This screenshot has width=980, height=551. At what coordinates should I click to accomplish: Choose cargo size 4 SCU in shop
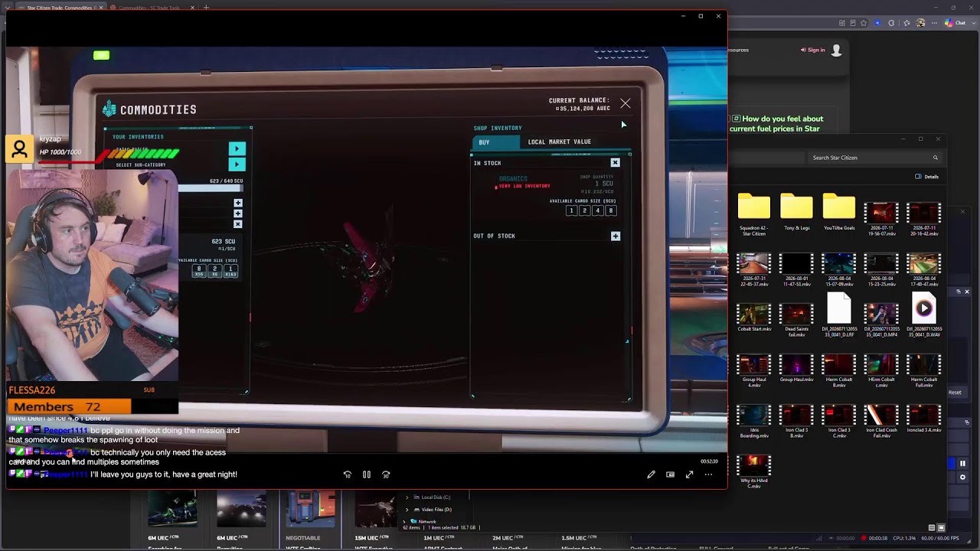[x=597, y=210]
